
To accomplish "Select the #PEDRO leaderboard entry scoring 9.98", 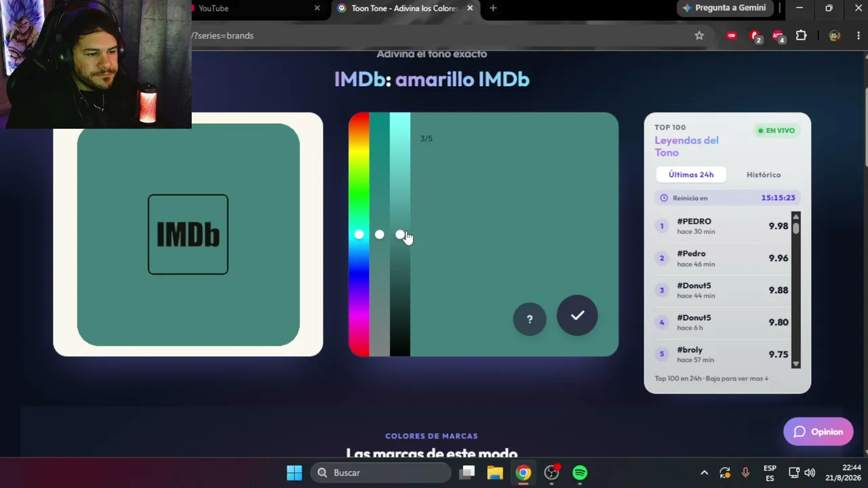I will coord(722,226).
